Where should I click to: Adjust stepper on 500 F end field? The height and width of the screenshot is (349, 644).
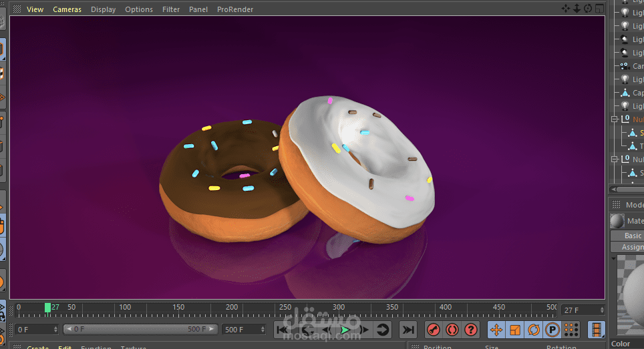coord(263,330)
